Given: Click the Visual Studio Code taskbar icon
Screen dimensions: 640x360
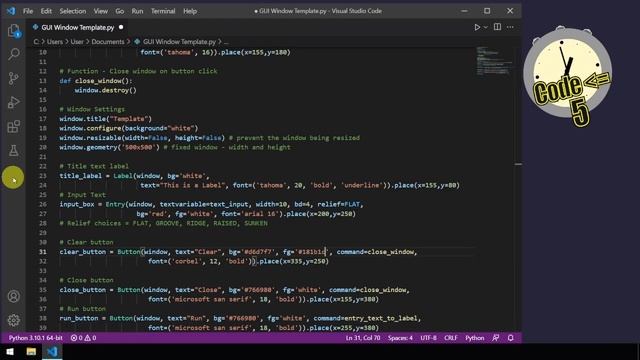Looking at the screenshot, I should [52, 351].
